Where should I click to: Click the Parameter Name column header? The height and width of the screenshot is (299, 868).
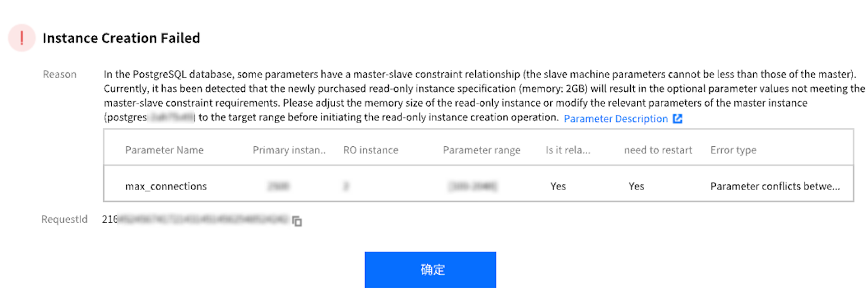point(164,150)
